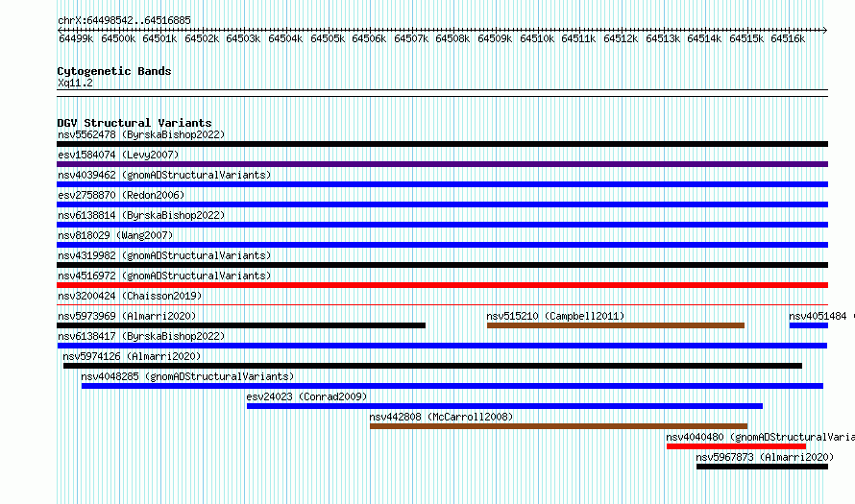Open the nsv4319982 (gnomADStructuralVariants) label
The image size is (855, 504).
pyautogui.click(x=164, y=255)
